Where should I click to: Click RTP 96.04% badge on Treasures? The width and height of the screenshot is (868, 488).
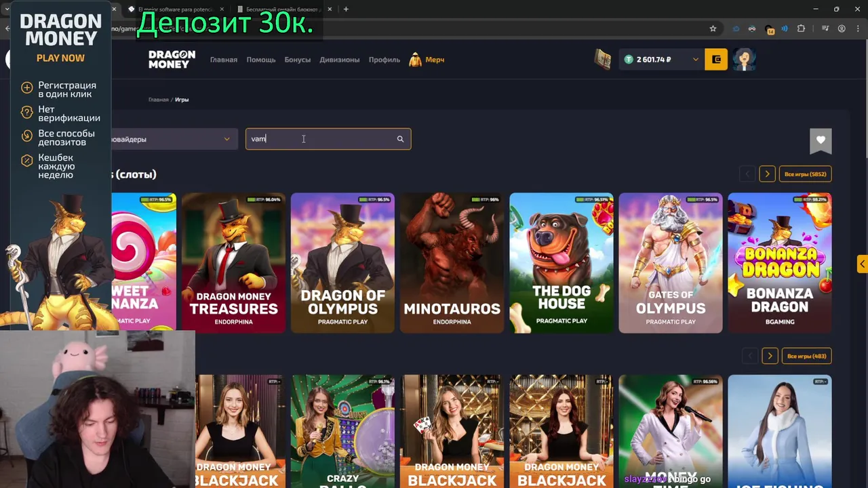point(264,199)
